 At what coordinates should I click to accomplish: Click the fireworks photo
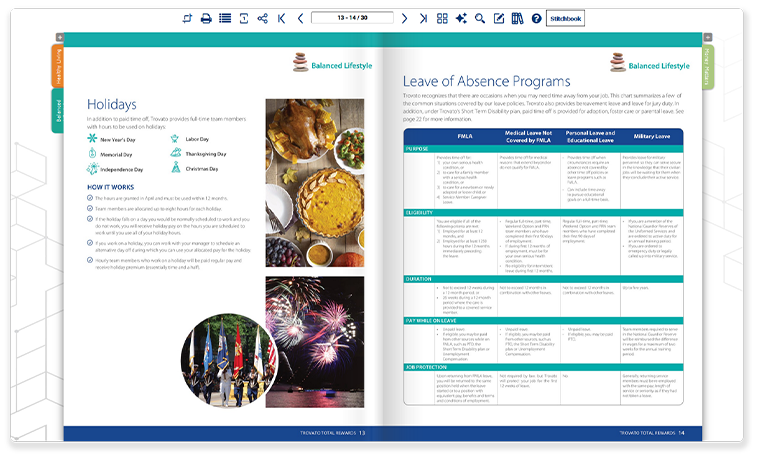[320, 342]
